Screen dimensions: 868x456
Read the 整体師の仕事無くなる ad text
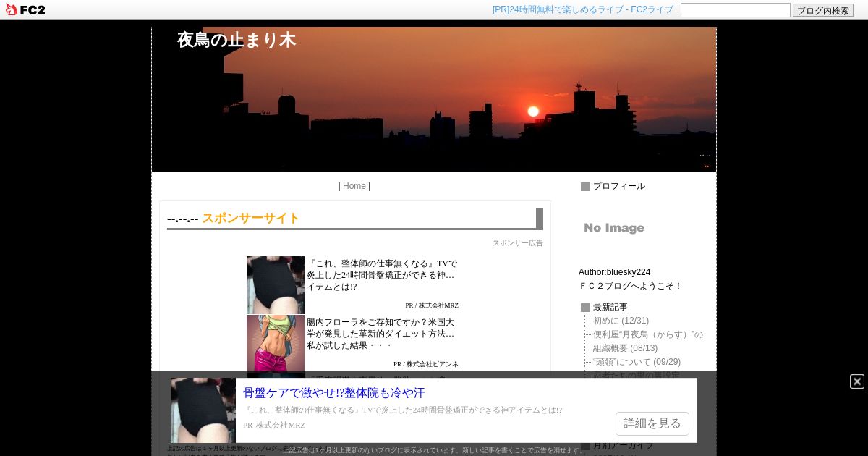[x=382, y=275]
